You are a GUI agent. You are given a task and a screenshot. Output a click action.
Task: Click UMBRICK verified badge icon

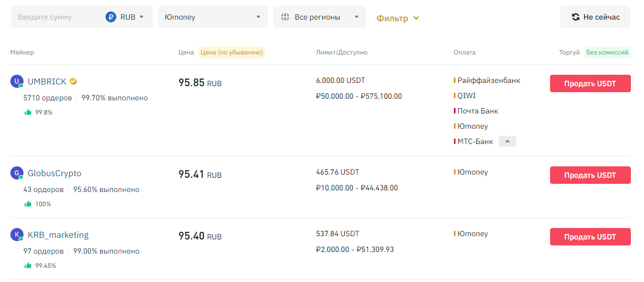tap(73, 82)
